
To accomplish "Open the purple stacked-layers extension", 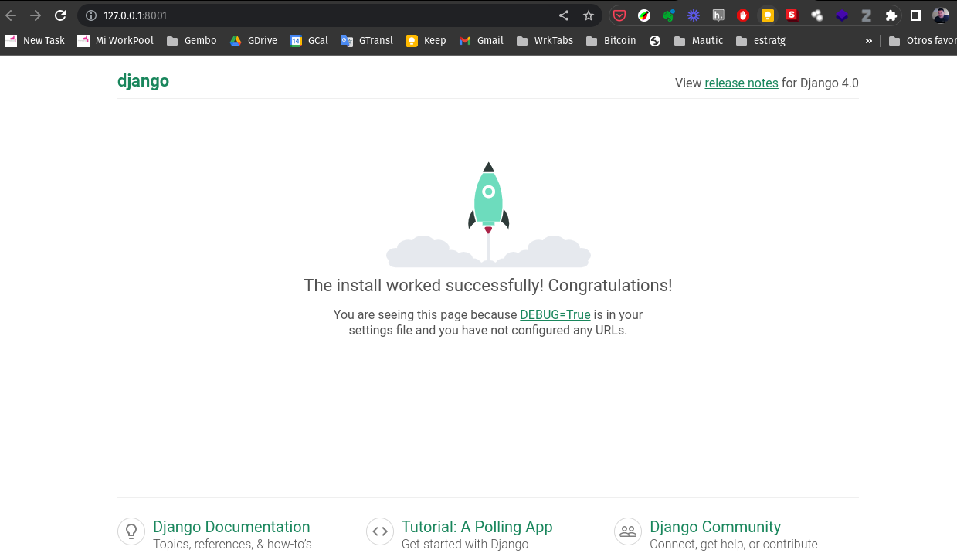I will pos(842,15).
